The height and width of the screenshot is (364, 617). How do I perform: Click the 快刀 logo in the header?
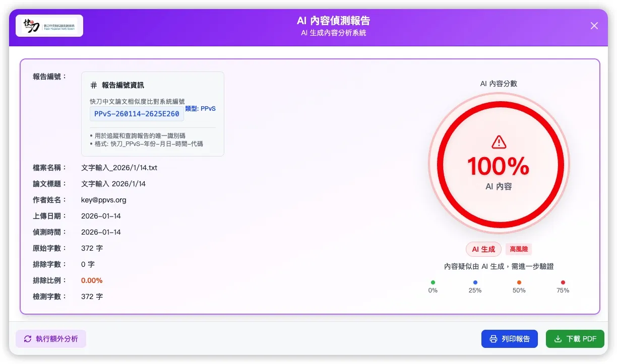click(x=49, y=25)
